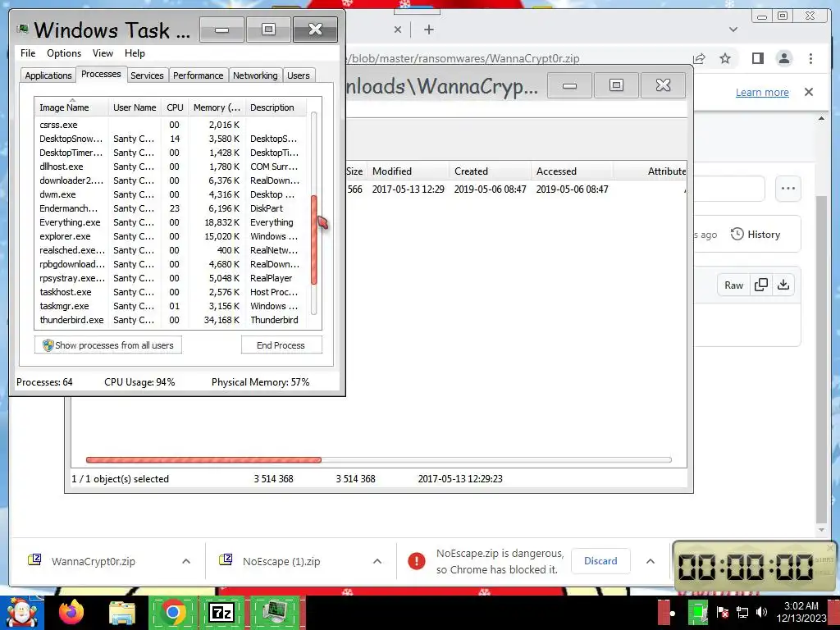Click the Action Center flag icon
This screenshot has width=840, height=630.
(x=722, y=612)
